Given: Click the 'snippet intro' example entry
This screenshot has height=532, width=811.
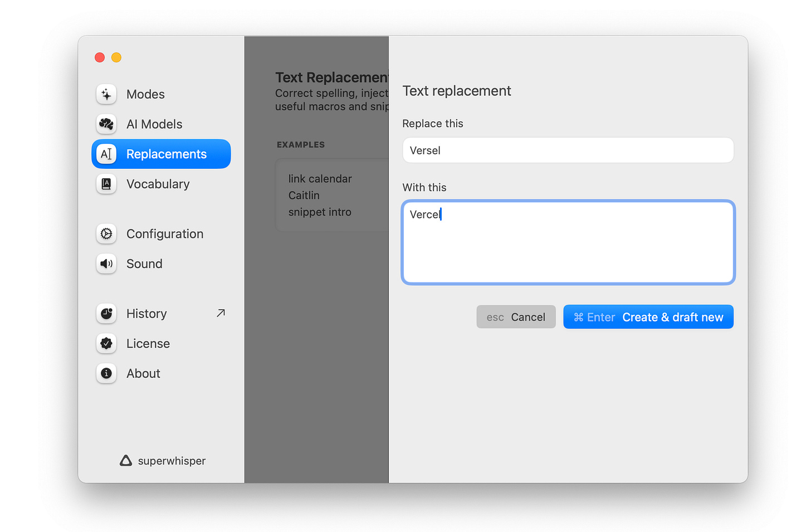Looking at the screenshot, I should click(x=320, y=212).
